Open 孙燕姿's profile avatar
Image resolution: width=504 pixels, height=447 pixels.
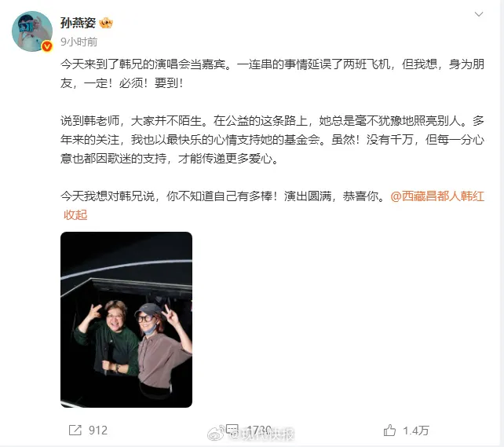(32, 31)
